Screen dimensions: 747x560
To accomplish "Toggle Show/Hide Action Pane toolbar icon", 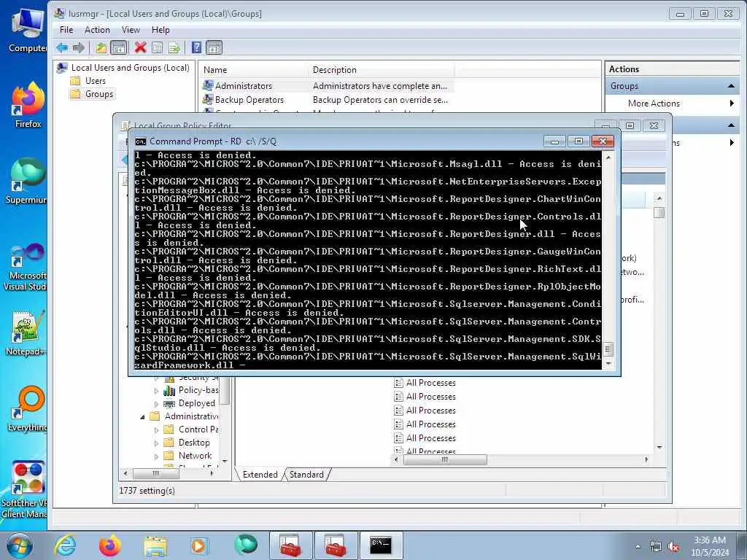I will tap(214, 47).
